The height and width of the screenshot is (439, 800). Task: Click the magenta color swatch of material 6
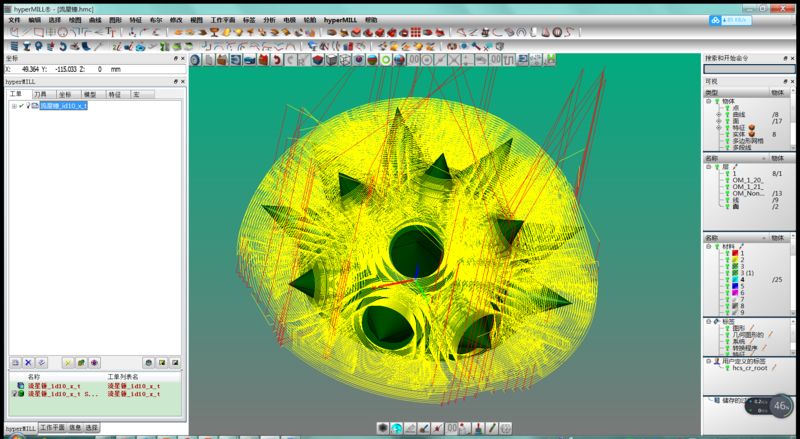(x=735, y=292)
